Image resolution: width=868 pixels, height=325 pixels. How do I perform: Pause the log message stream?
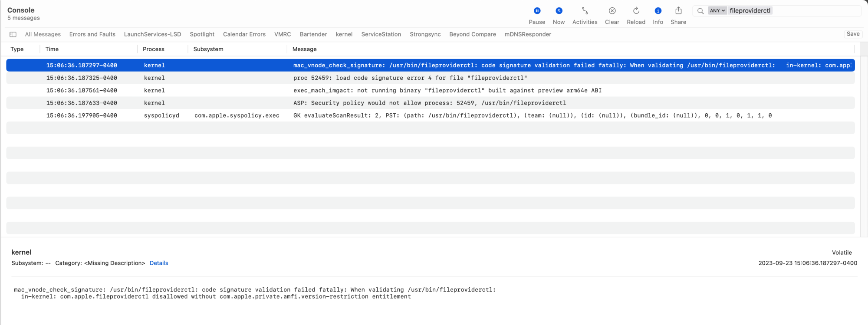[537, 11]
